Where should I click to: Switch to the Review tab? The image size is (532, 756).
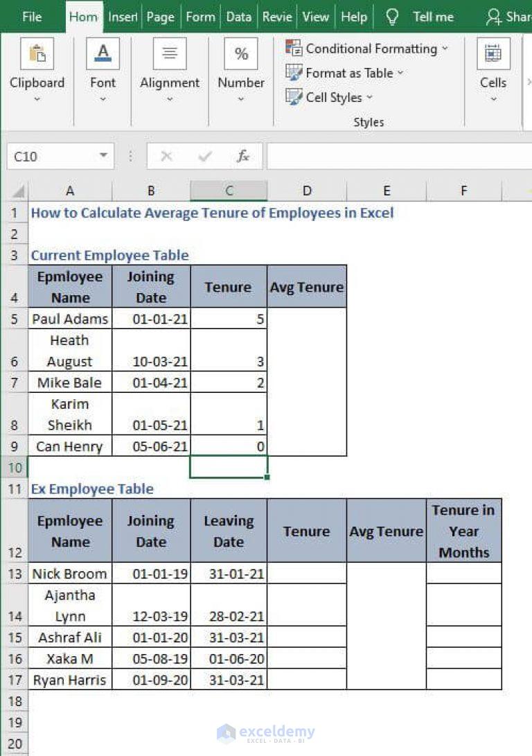[277, 17]
